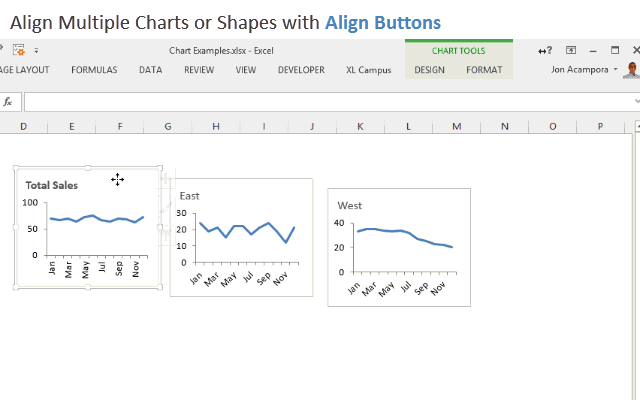Open the Quick Access Toolbar customize arrow
This screenshot has height=400, width=640.
pos(37,50)
